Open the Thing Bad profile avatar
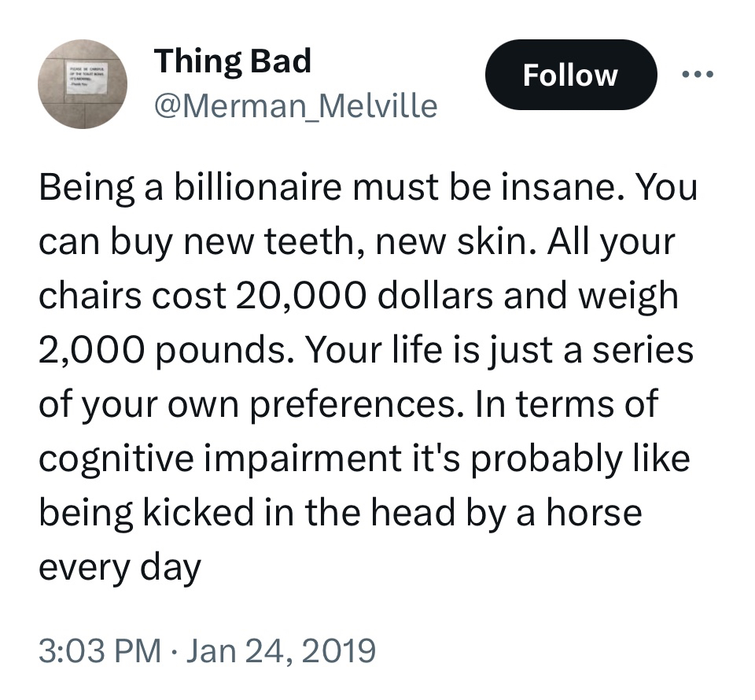The height and width of the screenshot is (700, 755). pyautogui.click(x=83, y=83)
